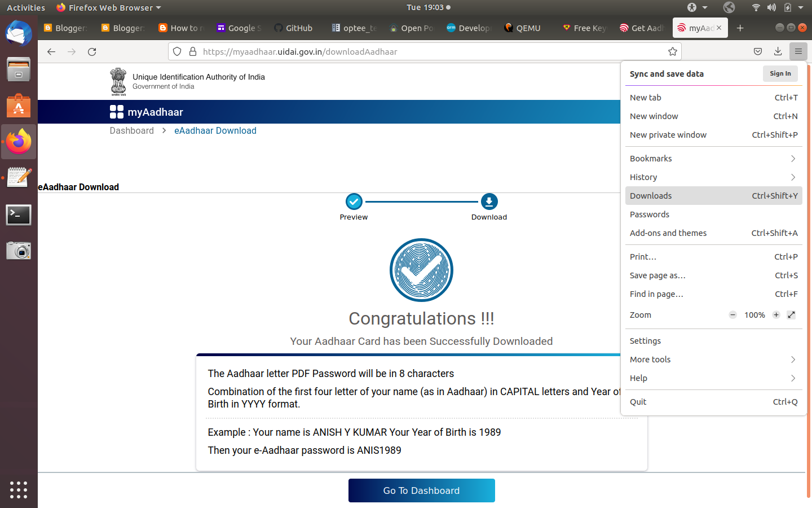Choose New tab from the menu
Screen dimensions: 812x508
(x=713, y=98)
